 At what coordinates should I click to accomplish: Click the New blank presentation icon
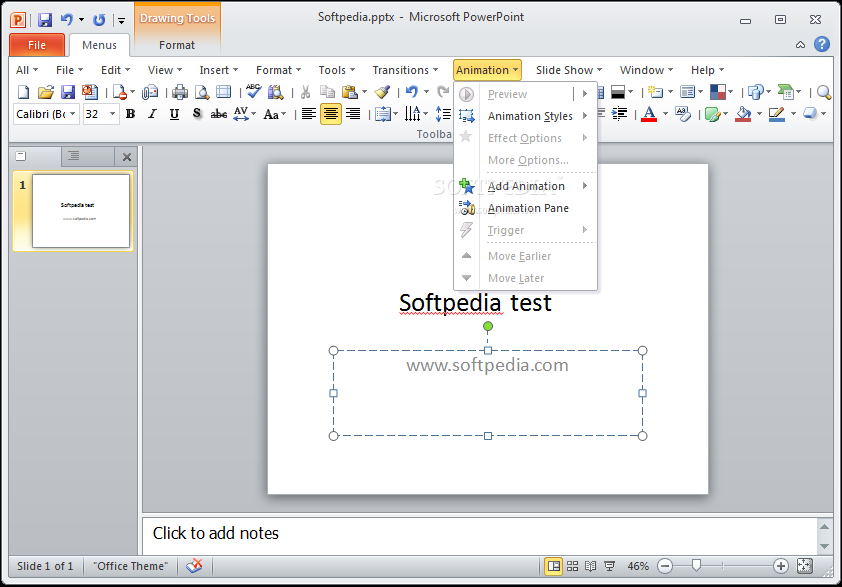tap(23, 92)
